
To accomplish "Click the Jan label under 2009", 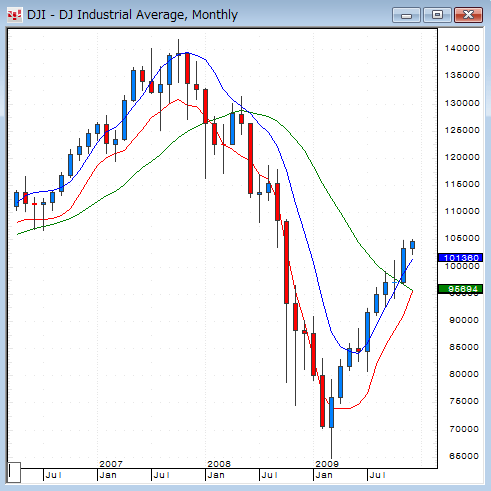I will pos(324,475).
